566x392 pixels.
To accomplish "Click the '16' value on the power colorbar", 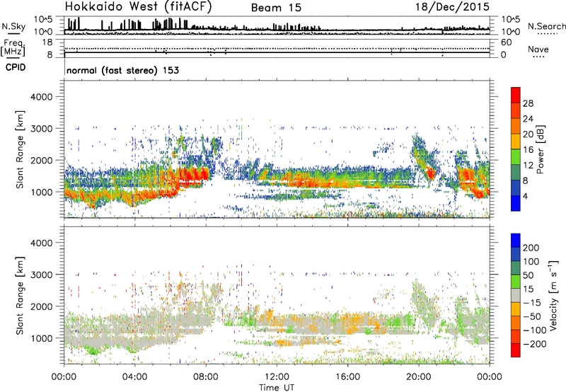I will pyautogui.click(x=528, y=150).
